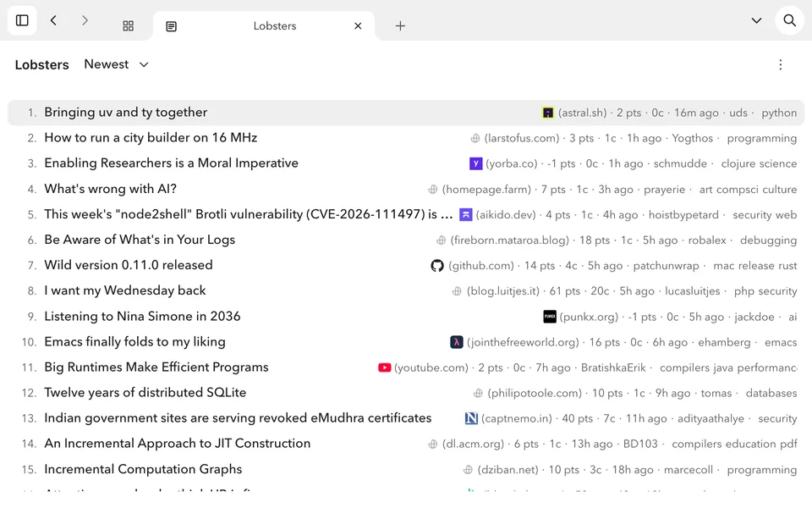Viewport: 812px width, 508px height.
Task: Click the 'databases' tag
Action: pyautogui.click(x=771, y=394)
